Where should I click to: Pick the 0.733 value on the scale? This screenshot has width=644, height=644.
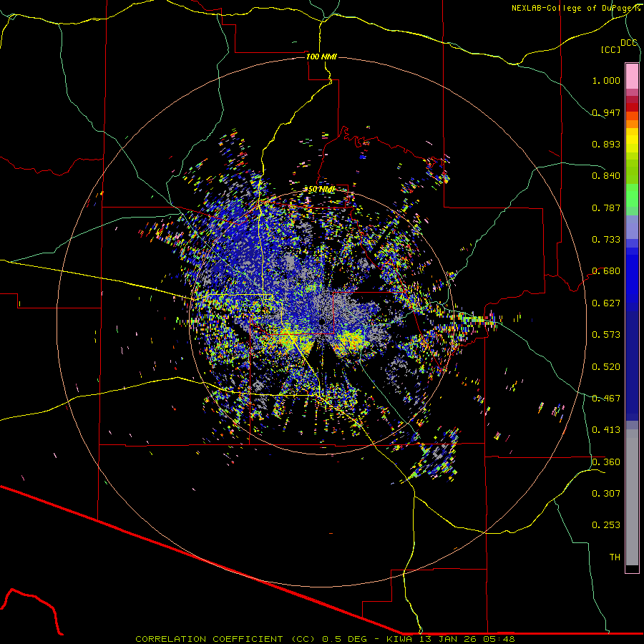click(606, 240)
